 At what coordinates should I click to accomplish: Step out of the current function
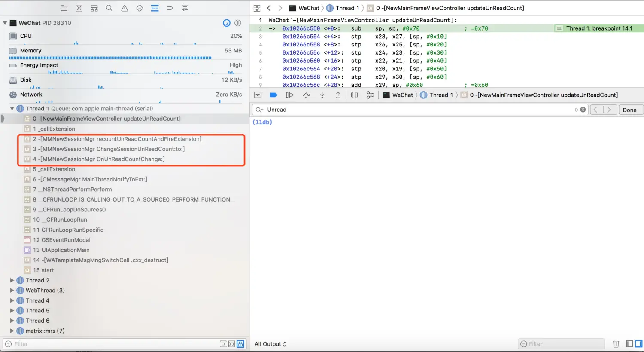click(338, 95)
